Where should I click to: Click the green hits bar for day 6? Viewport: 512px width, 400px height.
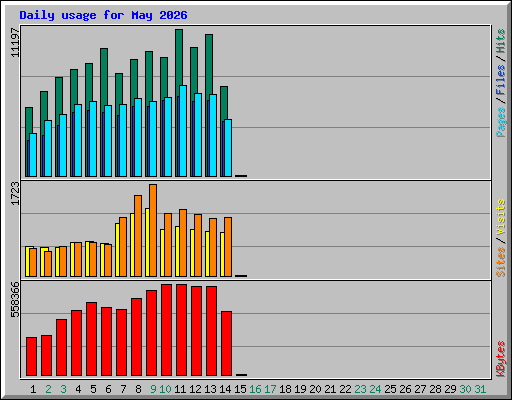104,77
